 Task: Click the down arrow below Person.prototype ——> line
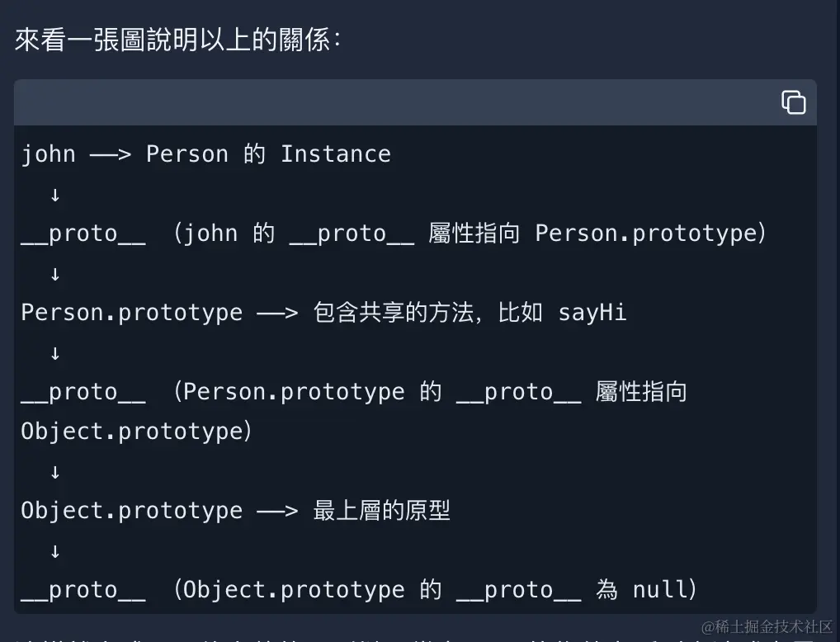click(x=54, y=353)
